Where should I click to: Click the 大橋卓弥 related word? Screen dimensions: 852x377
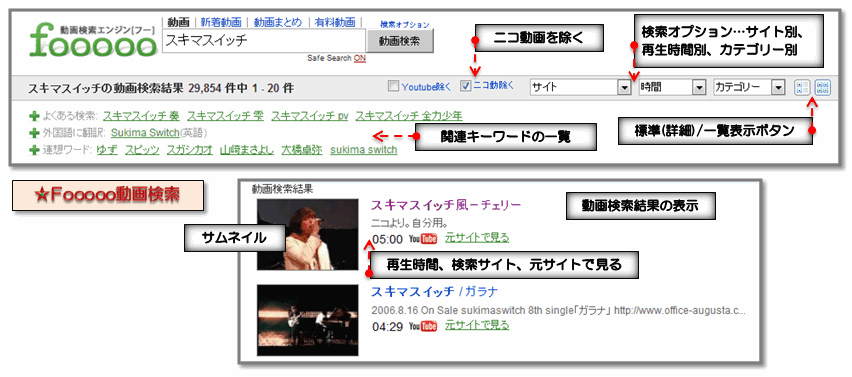pos(302,149)
